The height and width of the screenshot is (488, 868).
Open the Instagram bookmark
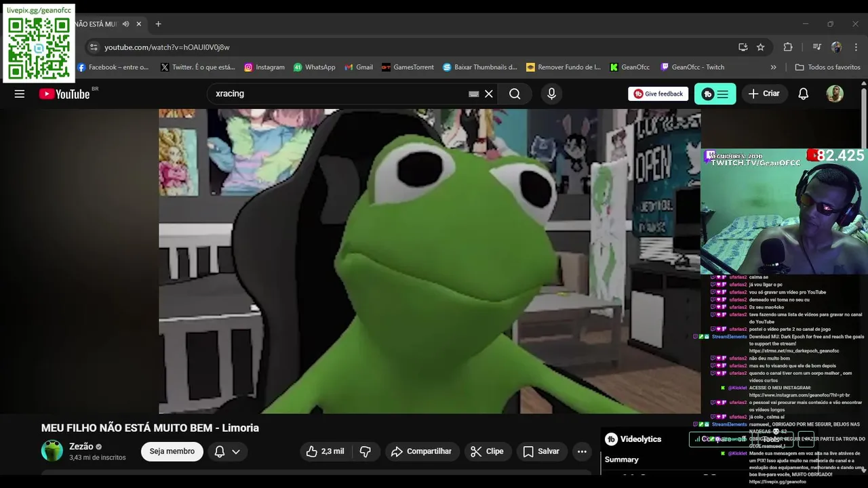click(264, 67)
